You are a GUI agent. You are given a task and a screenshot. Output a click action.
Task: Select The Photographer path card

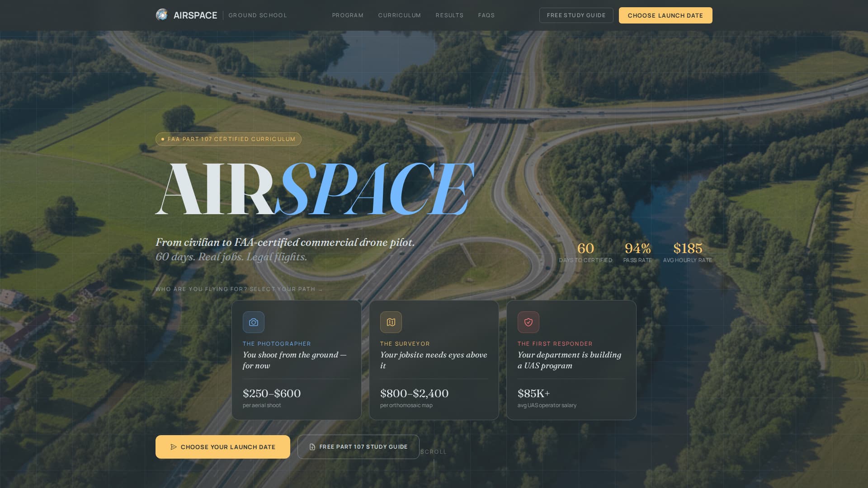click(x=297, y=360)
